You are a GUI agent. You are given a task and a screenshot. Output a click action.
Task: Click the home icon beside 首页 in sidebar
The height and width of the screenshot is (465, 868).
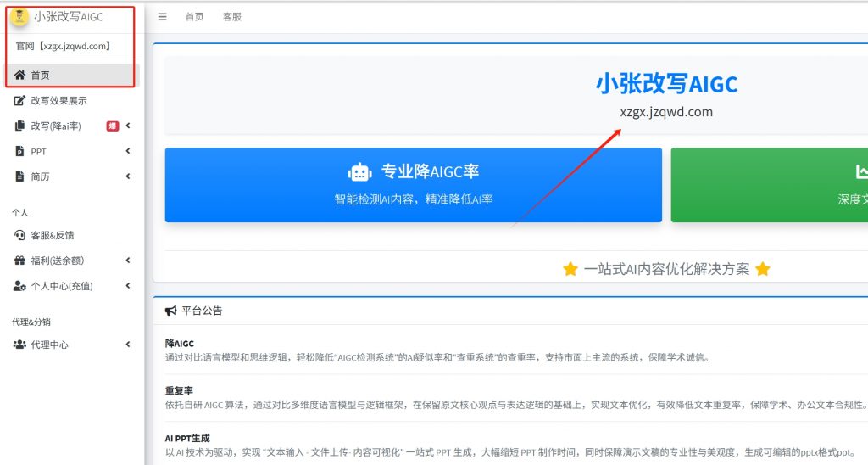tap(19, 76)
